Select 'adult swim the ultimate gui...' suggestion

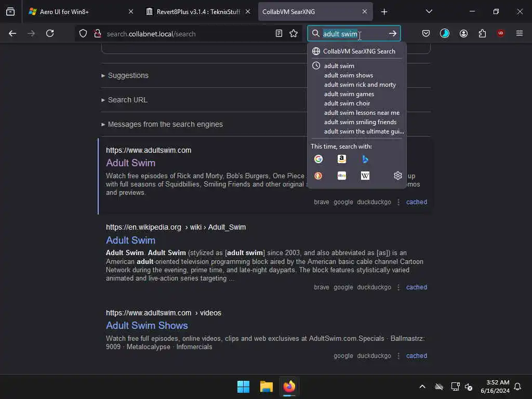click(356, 131)
